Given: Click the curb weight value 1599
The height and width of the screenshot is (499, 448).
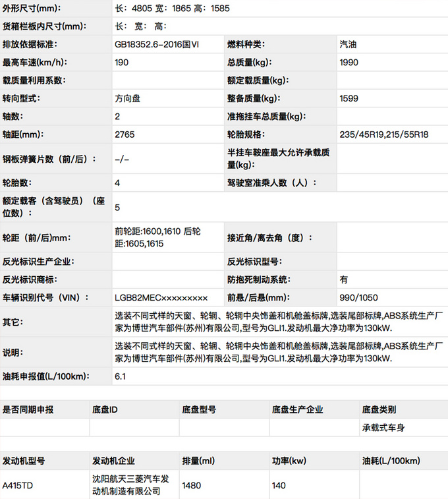Looking at the screenshot, I should pos(349,98).
